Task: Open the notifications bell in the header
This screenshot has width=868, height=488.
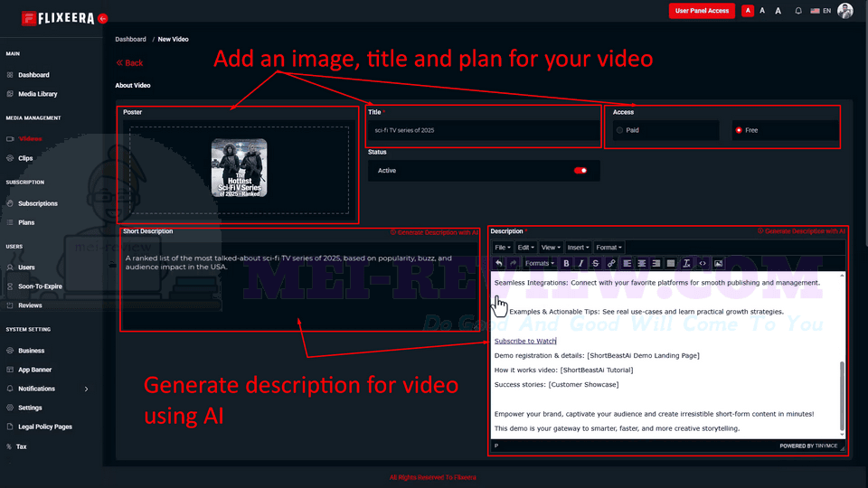Action: [798, 11]
